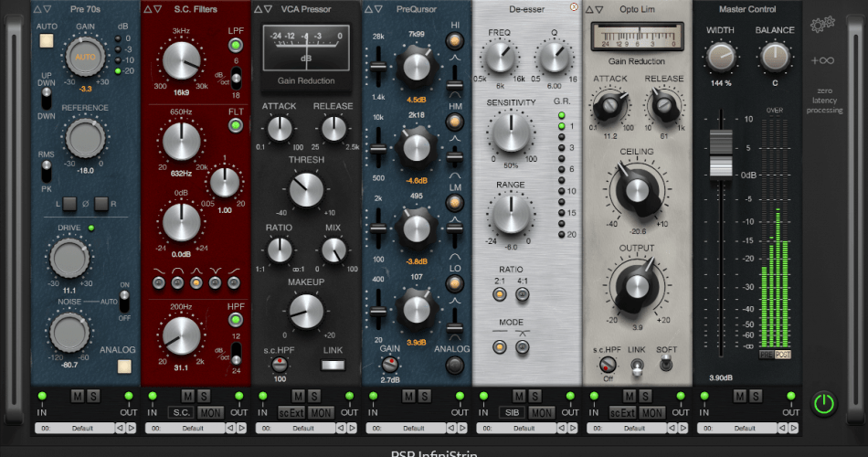Go to previous preset in Opto Lim
Image resolution: width=868 pixels, height=457 pixels.
coord(672,428)
